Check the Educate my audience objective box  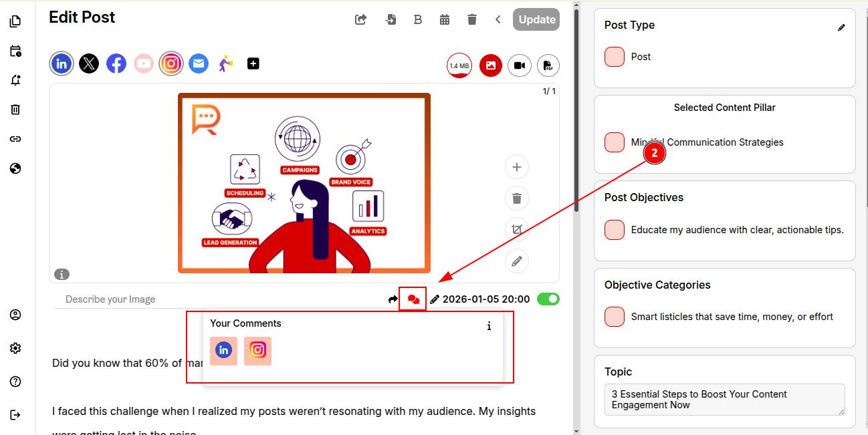(614, 230)
